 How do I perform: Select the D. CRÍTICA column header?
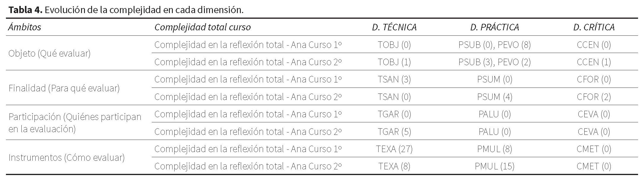pyautogui.click(x=594, y=27)
